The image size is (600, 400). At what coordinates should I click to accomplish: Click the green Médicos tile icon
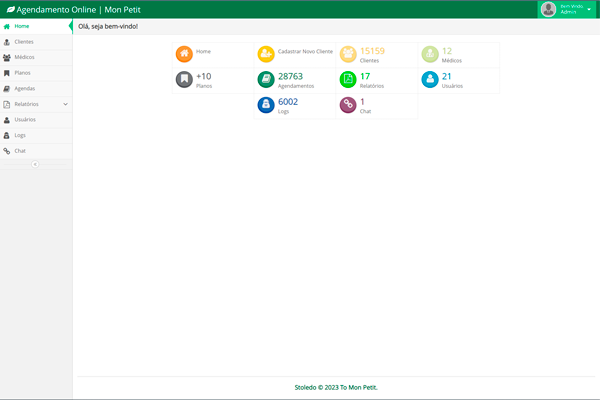click(x=429, y=54)
